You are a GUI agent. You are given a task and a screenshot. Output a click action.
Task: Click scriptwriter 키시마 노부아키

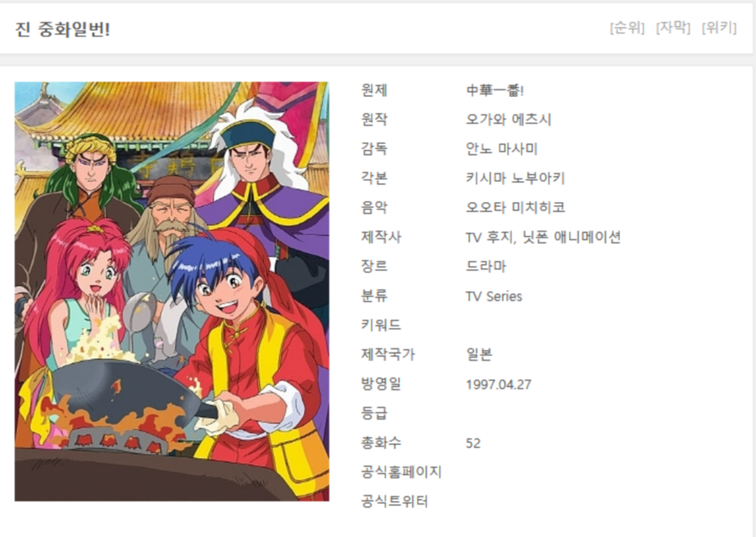click(515, 178)
